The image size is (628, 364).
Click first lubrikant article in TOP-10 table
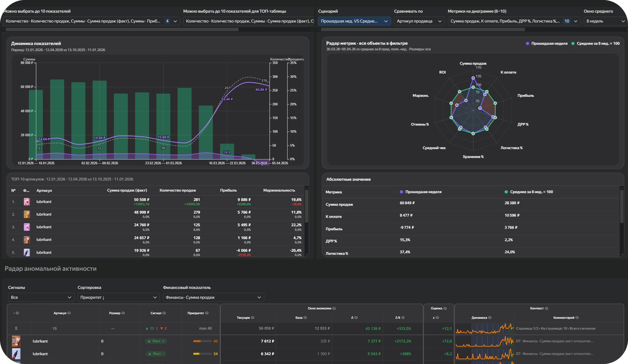coord(44,202)
